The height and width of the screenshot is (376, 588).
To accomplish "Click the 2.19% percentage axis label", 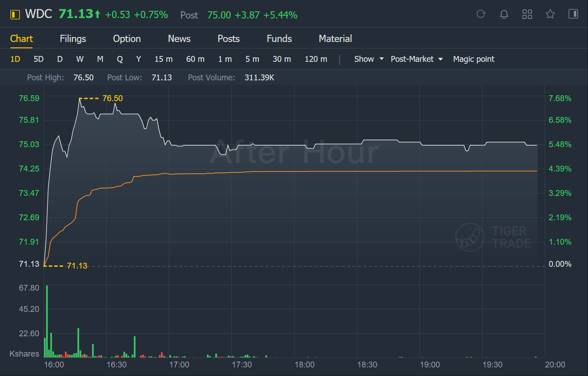I will coord(560,218).
